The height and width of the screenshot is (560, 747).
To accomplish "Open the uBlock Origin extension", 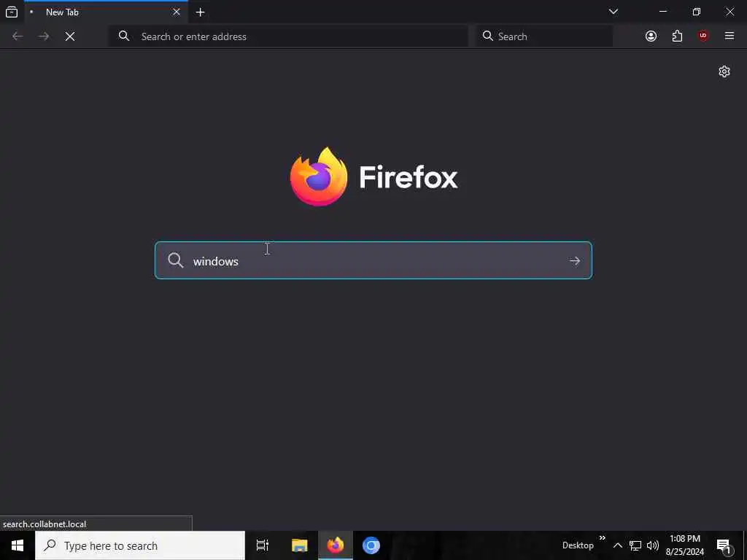I will coord(703,36).
